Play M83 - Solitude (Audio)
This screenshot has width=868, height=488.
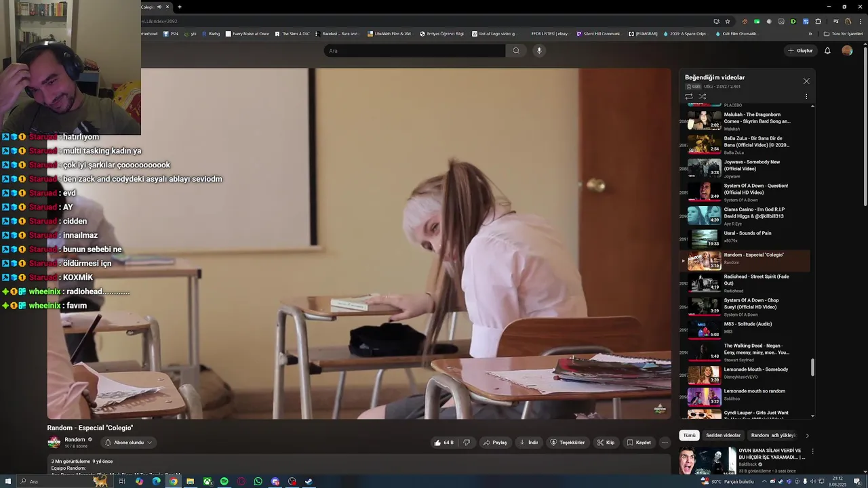(745, 329)
